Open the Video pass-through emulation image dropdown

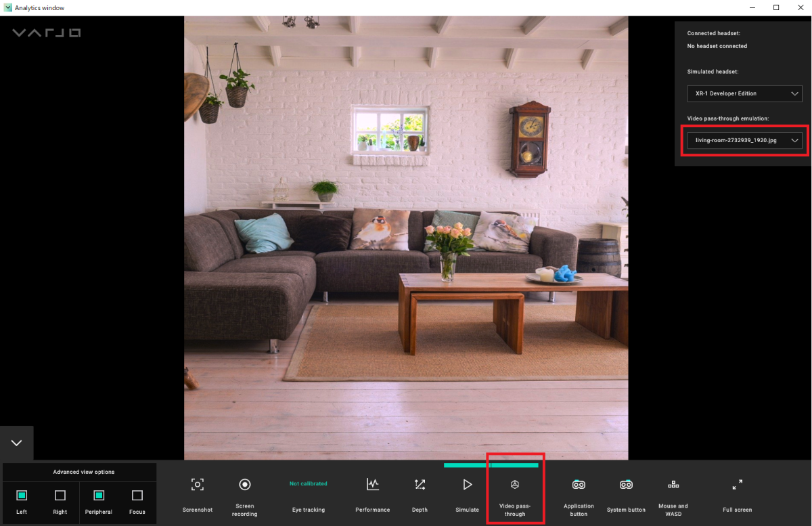(745, 140)
